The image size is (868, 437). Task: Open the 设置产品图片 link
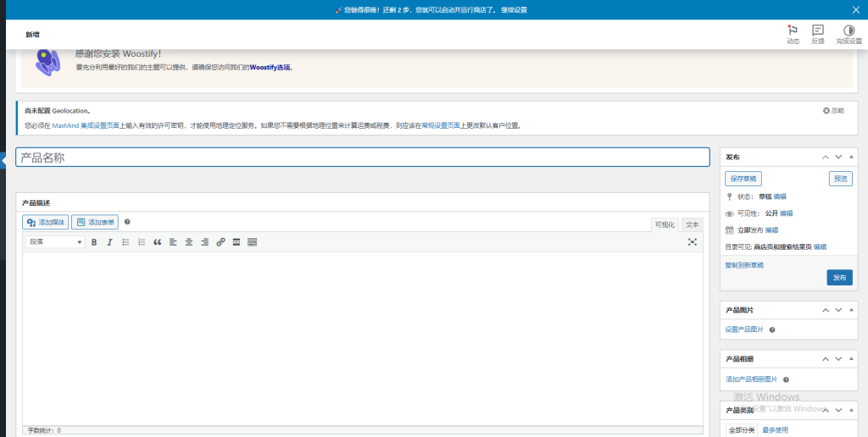[744, 329]
